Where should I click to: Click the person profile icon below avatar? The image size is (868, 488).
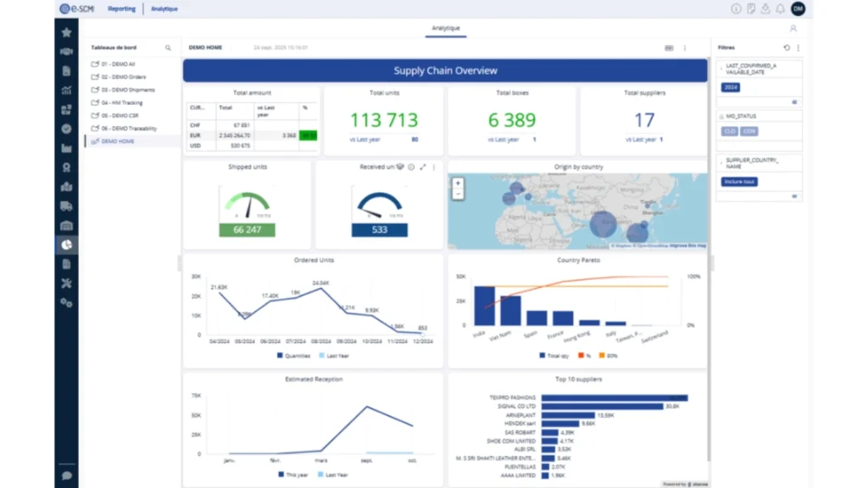click(793, 28)
